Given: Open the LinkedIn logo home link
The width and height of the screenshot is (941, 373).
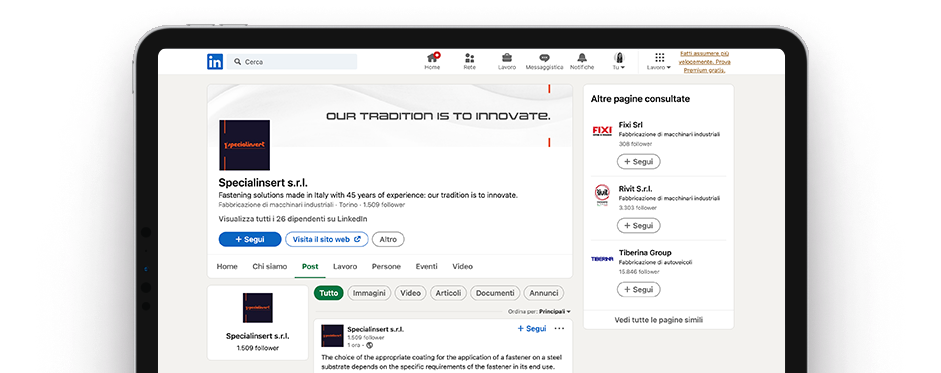Looking at the screenshot, I should (215, 62).
